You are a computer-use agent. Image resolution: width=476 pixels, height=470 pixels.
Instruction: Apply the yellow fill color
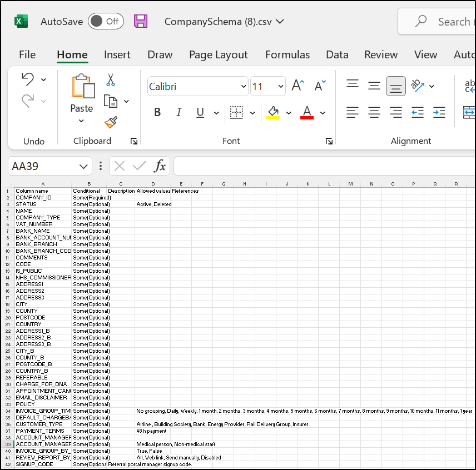(273, 112)
